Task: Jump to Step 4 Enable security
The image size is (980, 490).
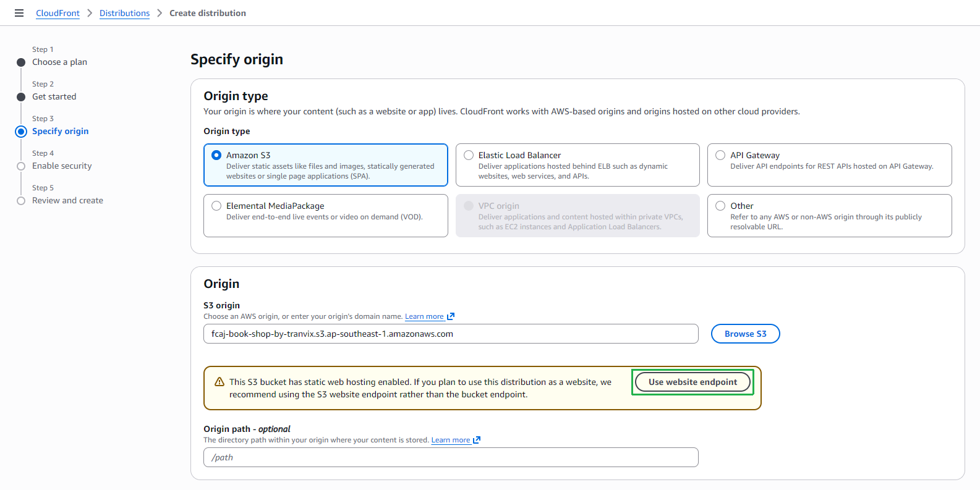Action: [62, 166]
